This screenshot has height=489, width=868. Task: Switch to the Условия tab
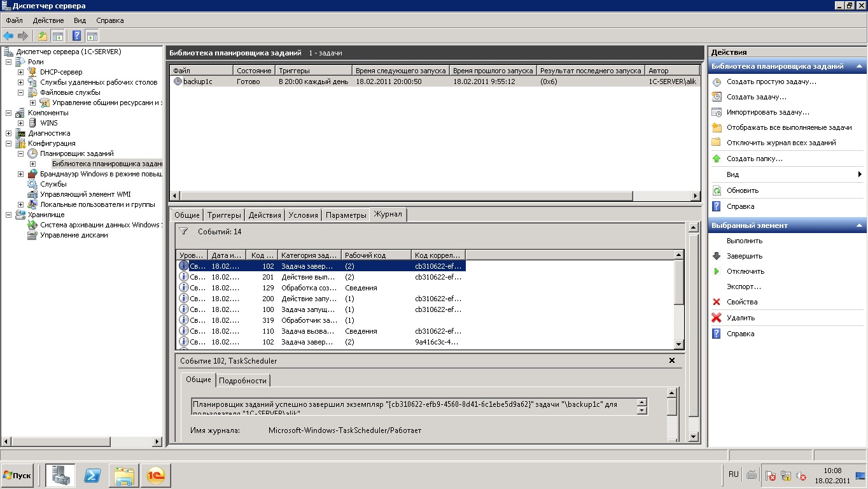point(303,215)
